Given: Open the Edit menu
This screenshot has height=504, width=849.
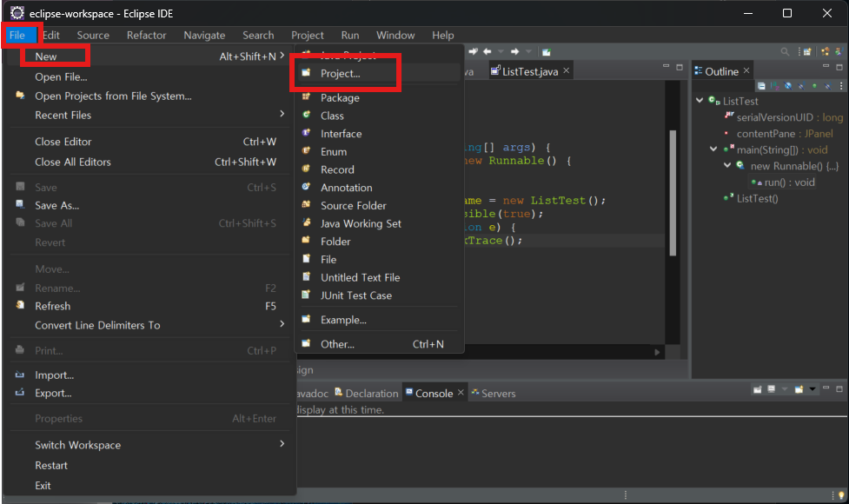Looking at the screenshot, I should click(51, 35).
